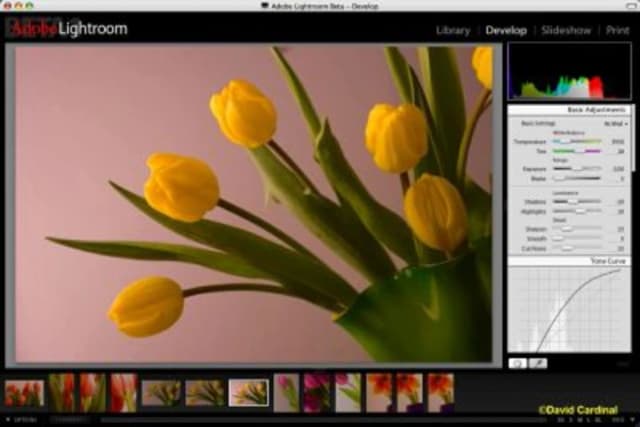The image size is (640, 427).
Task: Go to the Print module
Action: pos(618,31)
